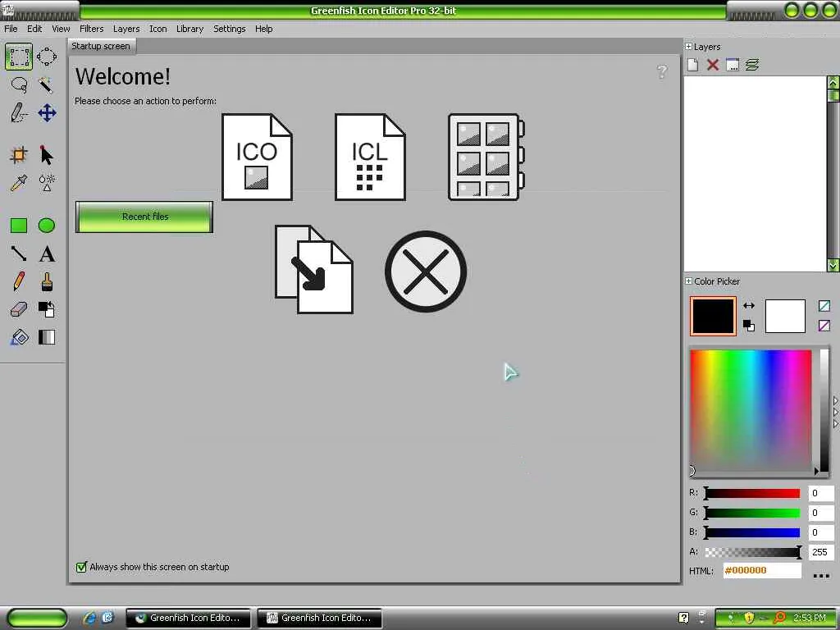Swap foreground and background colors
Image resolution: width=840 pixels, height=630 pixels.
(x=749, y=305)
